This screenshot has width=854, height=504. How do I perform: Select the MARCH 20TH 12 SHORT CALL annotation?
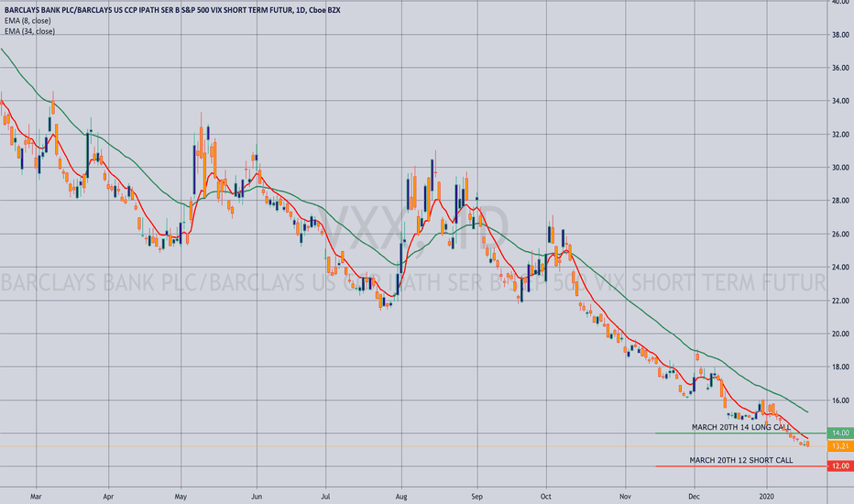pyautogui.click(x=741, y=460)
